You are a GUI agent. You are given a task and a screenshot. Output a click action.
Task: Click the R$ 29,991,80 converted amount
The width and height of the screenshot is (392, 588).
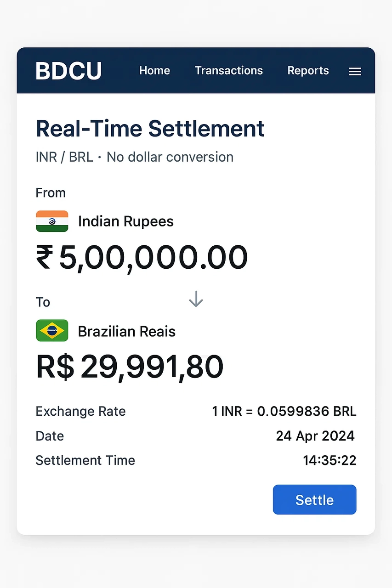(130, 367)
